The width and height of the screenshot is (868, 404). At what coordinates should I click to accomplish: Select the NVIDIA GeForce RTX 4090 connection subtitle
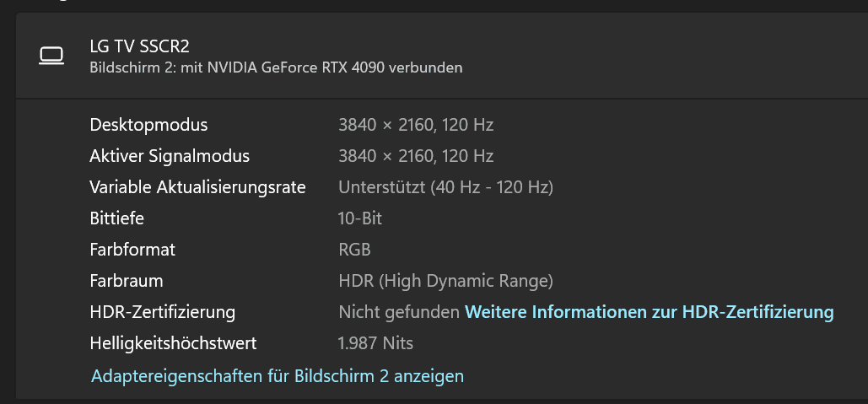coord(276,67)
